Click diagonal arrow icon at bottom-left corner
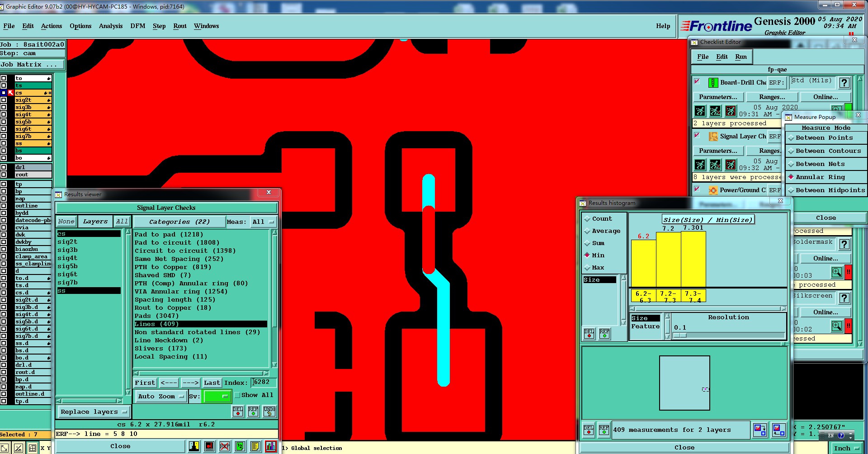Viewport: 868px width, 454px height. pos(5,448)
